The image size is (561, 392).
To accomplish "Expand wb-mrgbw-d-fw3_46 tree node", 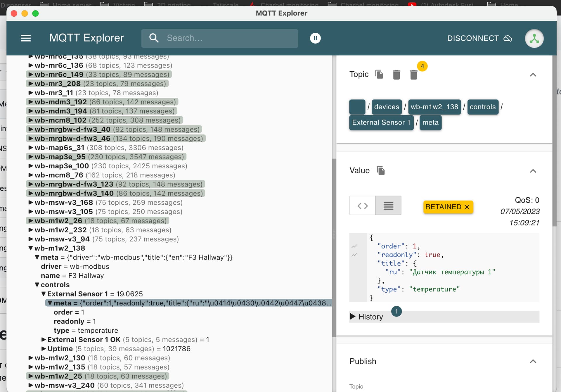I will 30,138.
